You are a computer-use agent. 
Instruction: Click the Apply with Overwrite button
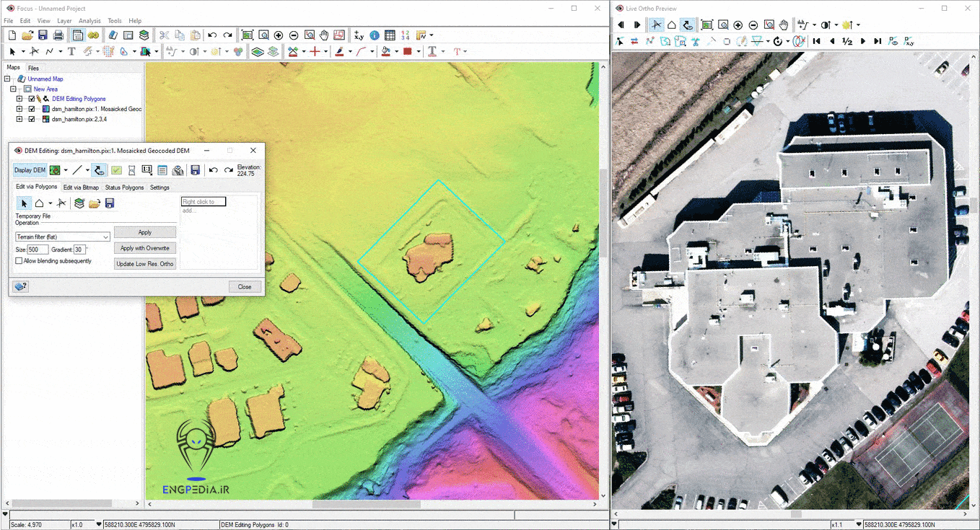click(x=144, y=248)
